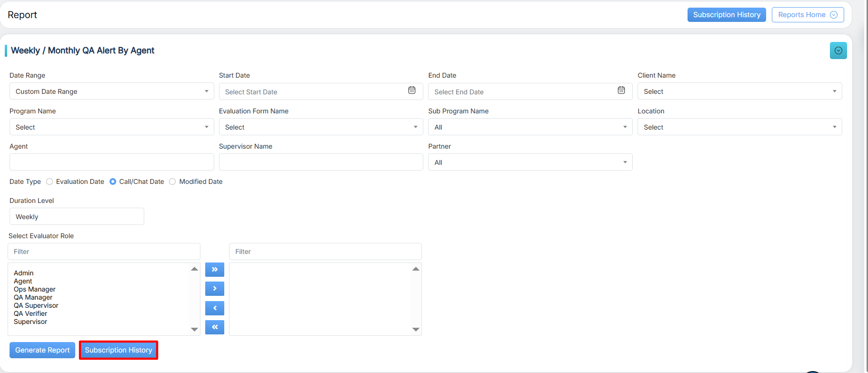
Task: Click scroll-up arrow in selected roles list
Action: point(416,269)
